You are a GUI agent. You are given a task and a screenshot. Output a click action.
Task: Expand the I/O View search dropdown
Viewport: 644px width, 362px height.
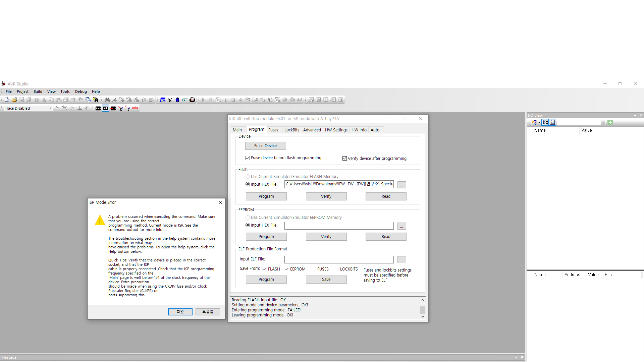603,122
